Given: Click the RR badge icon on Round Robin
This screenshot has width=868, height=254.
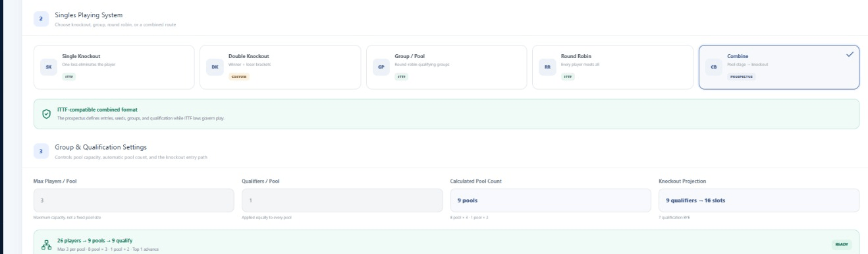Looking at the screenshot, I should [547, 67].
